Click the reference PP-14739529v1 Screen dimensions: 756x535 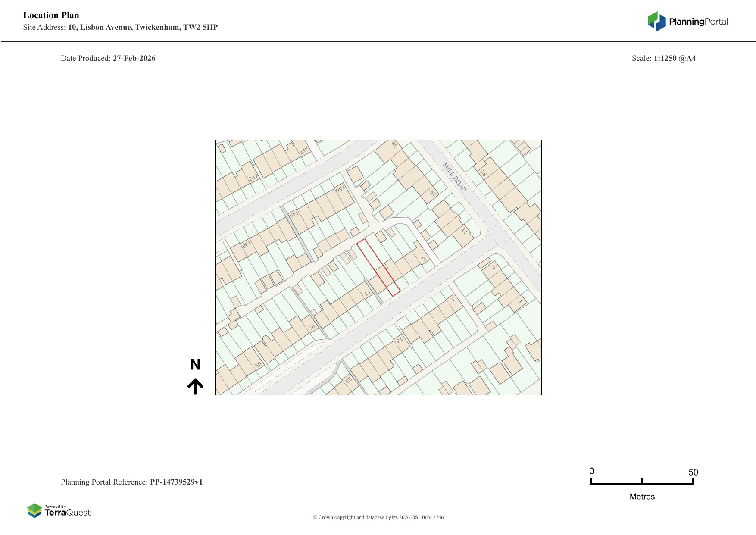[x=176, y=482]
